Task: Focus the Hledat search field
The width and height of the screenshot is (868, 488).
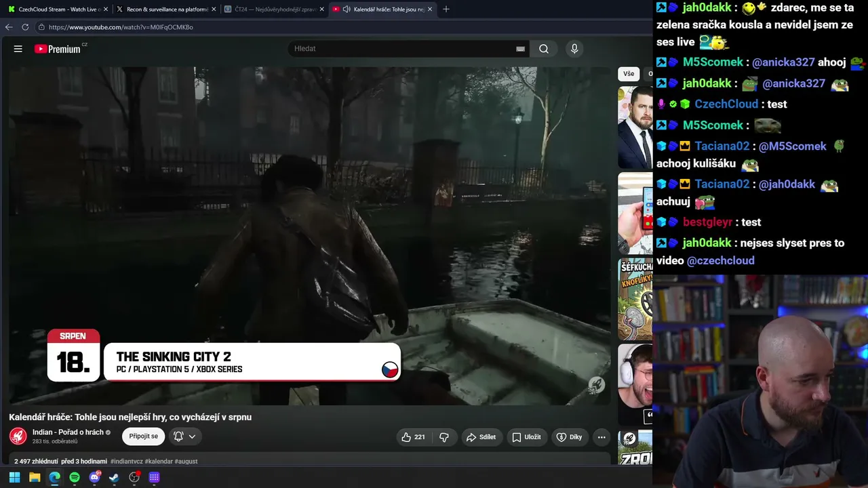Action: (403, 49)
